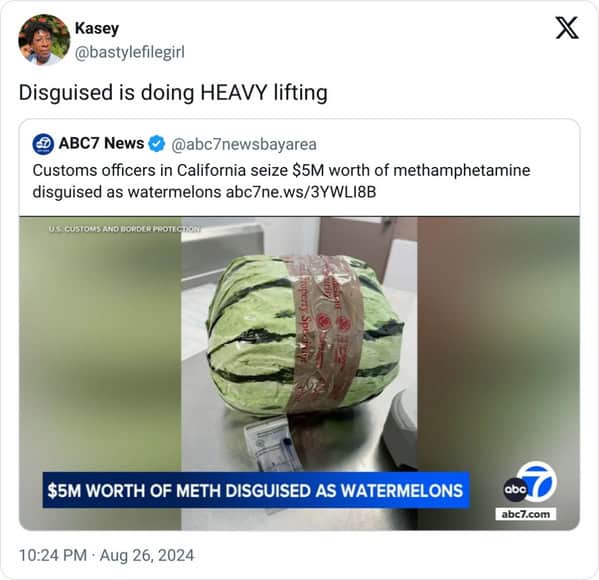Click the $5M meth headline banner
The height and width of the screenshot is (580, 599).
click(256, 491)
